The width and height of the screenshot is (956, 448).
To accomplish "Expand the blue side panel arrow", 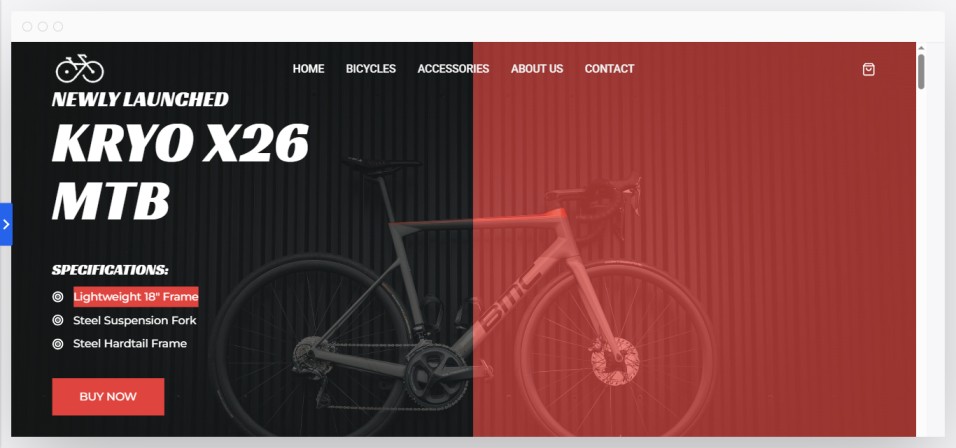I will 6,224.
